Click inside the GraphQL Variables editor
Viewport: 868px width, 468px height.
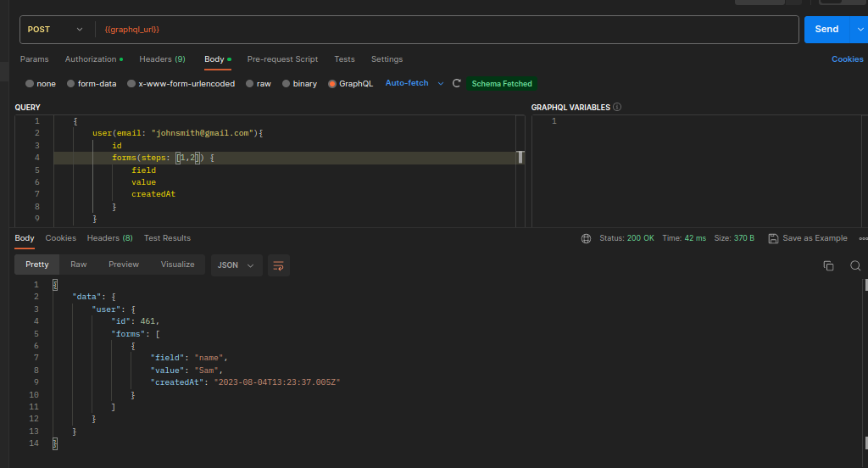tap(698, 170)
